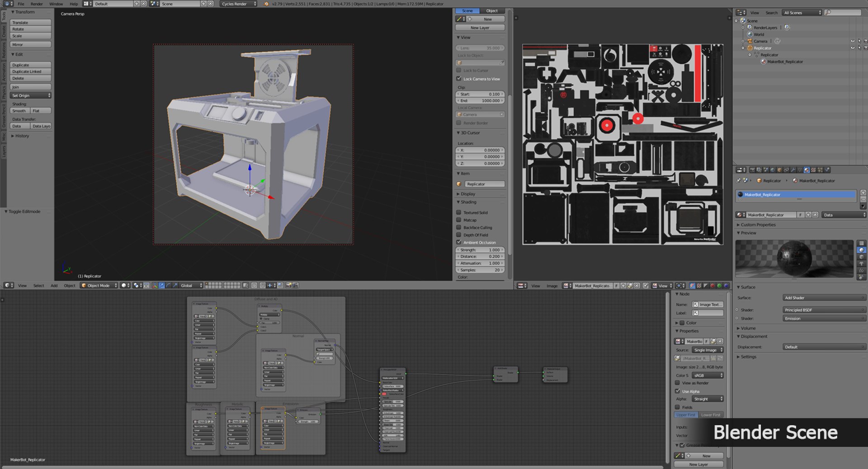Open the Physics properties tab icon
Image resolution: width=868 pixels, height=469 pixels.
click(827, 170)
